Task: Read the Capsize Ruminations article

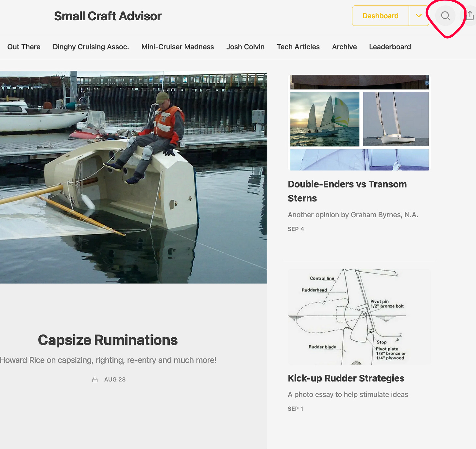Action: (108, 340)
